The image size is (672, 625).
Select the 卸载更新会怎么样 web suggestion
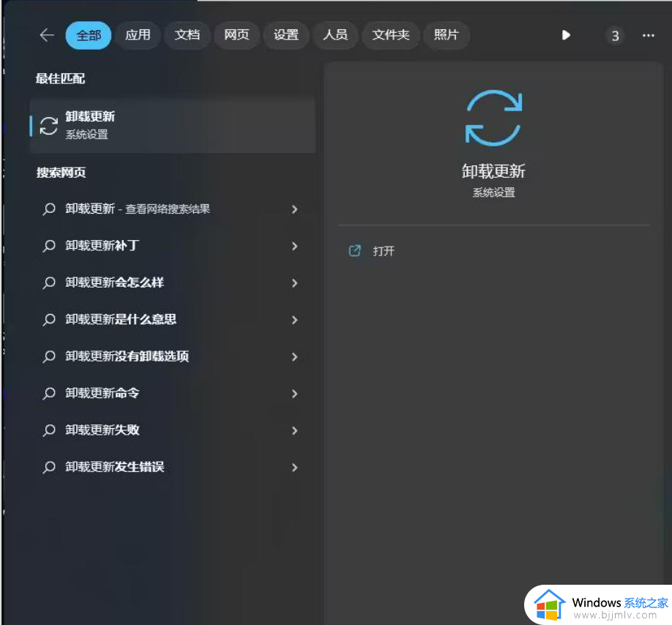(173, 282)
